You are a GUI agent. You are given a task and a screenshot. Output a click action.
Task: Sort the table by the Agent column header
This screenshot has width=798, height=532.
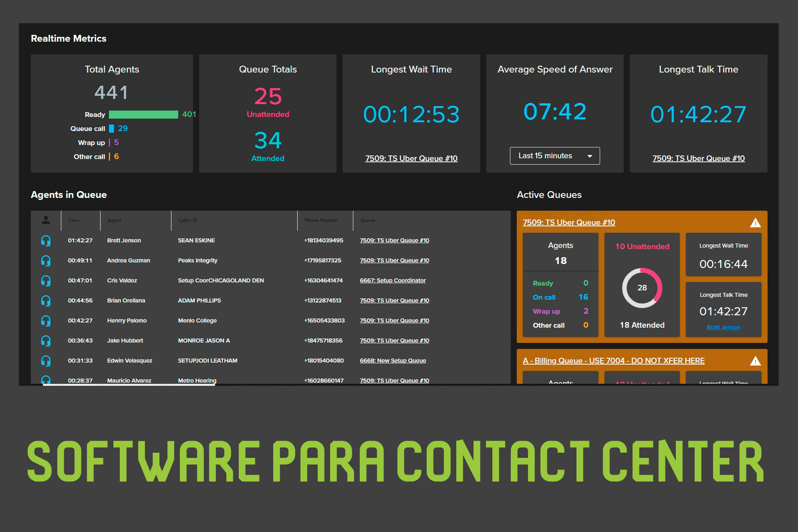point(114,220)
